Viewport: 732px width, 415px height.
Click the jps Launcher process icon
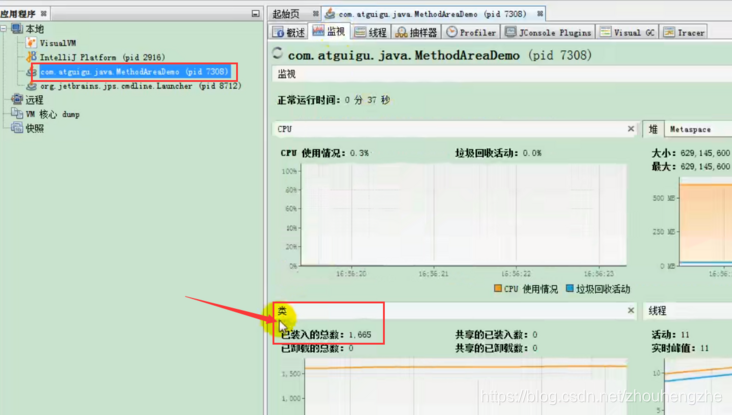pyautogui.click(x=31, y=86)
